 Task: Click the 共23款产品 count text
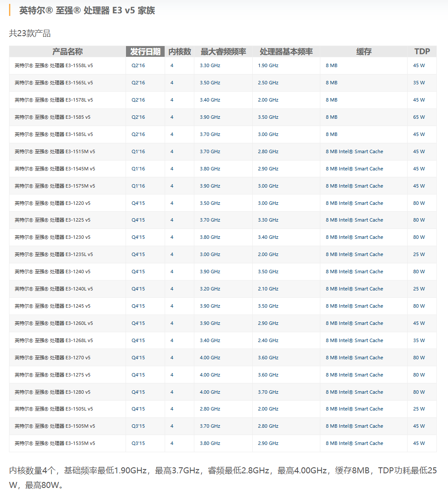pyautogui.click(x=30, y=34)
